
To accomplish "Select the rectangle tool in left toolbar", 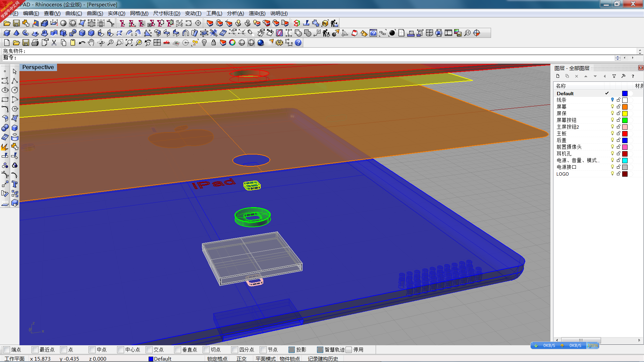I will [5, 100].
